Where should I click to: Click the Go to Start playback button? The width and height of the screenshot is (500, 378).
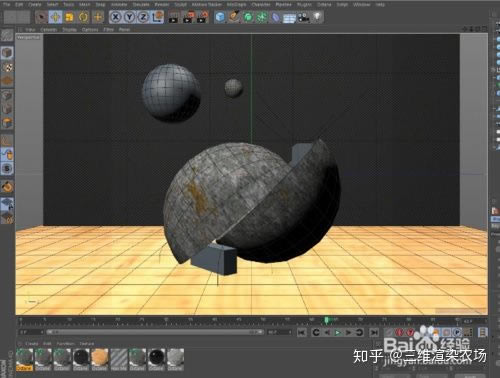[x=301, y=332]
